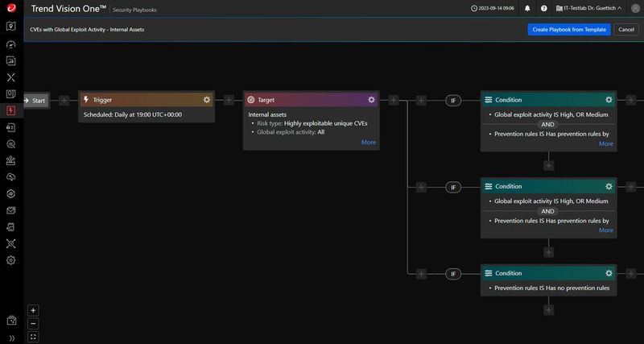Open the Trigger node settings gear
644x344 pixels.
(x=207, y=100)
